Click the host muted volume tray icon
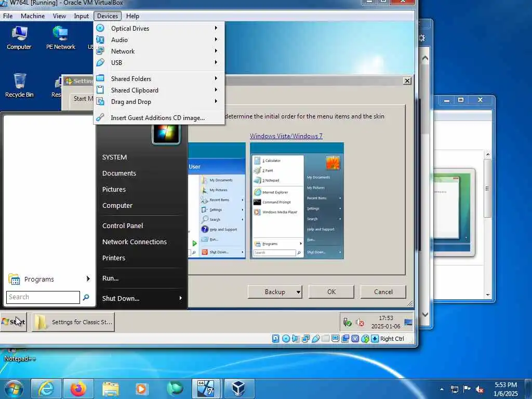 click(480, 390)
